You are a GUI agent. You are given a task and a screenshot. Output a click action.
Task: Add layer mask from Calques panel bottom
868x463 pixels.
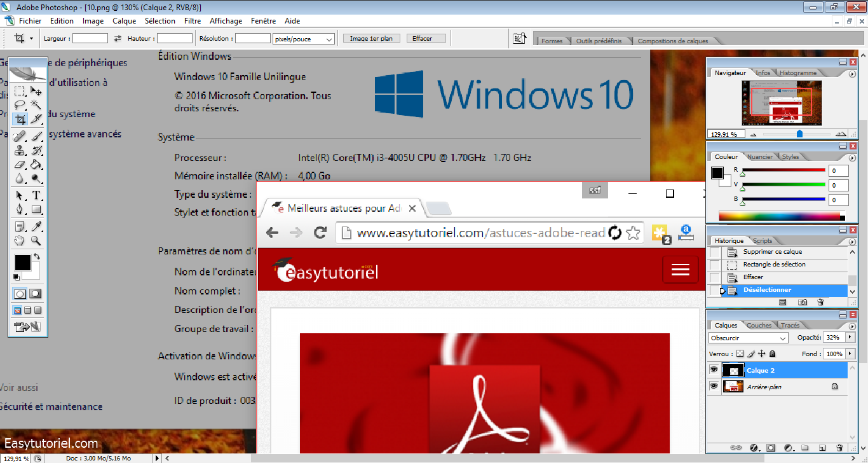771,448
